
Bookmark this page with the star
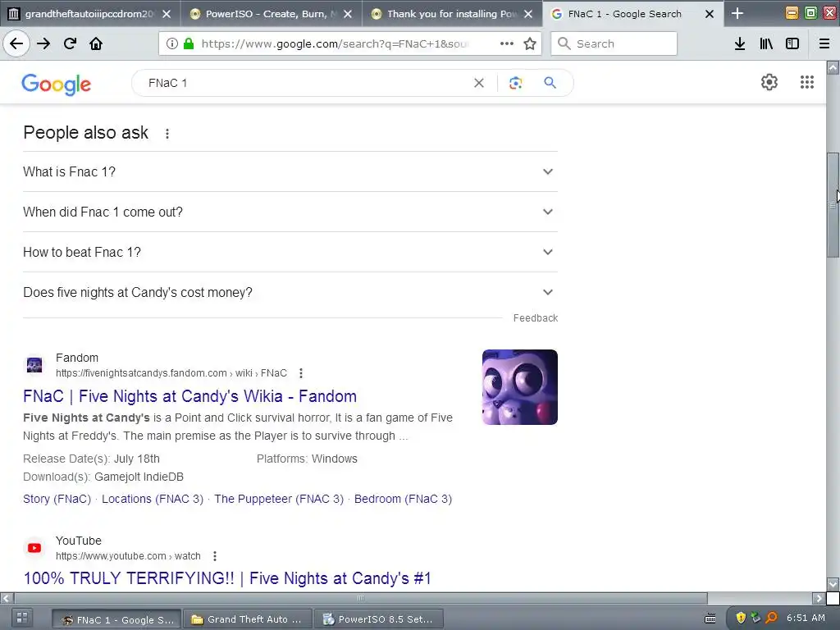[530, 43]
